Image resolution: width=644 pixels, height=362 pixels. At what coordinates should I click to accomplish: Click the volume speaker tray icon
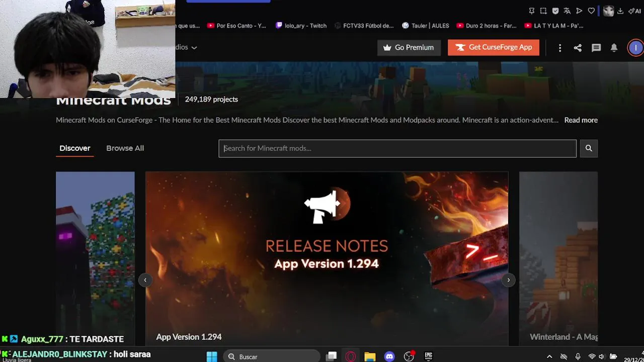(x=601, y=356)
